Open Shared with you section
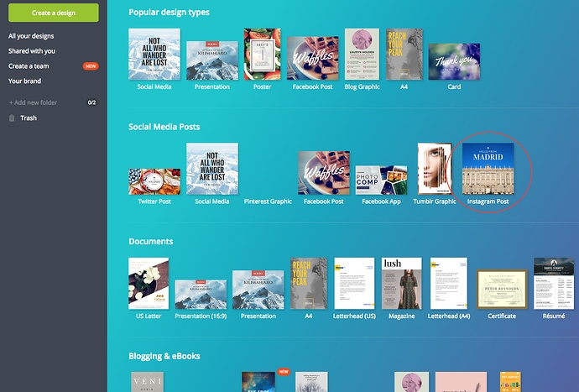 (x=33, y=51)
